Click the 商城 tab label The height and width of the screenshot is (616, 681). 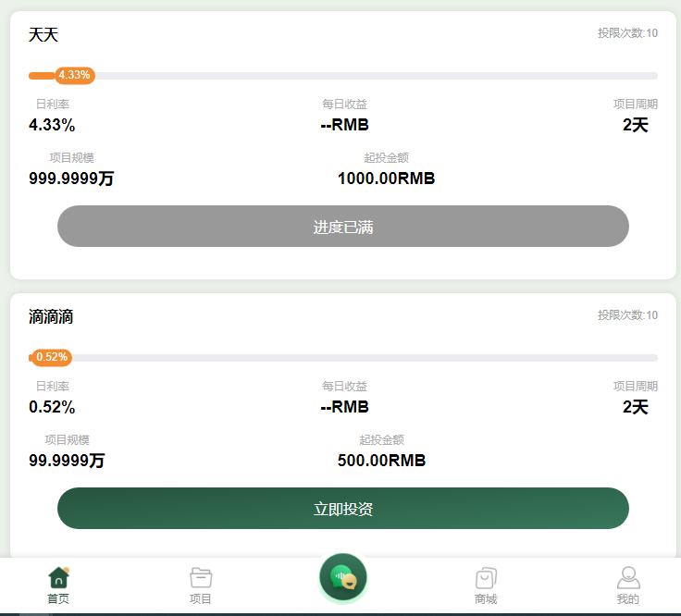(x=486, y=599)
